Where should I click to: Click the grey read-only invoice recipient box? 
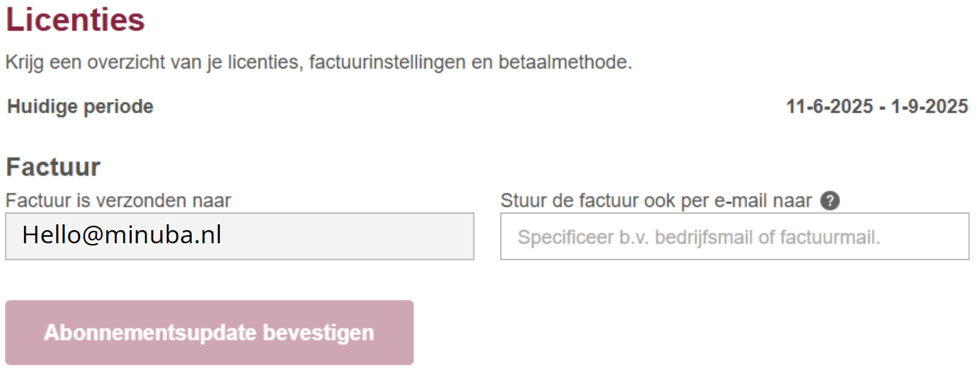coord(240,237)
